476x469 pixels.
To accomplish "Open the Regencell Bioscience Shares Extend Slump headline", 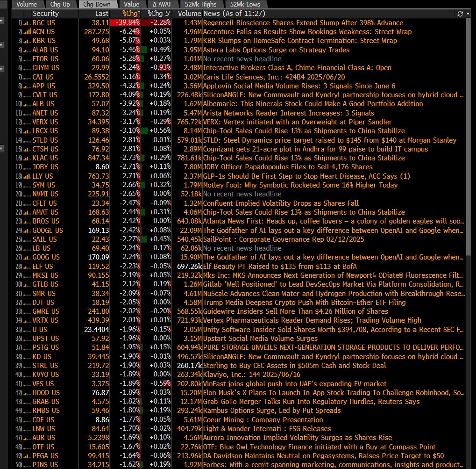I will (303, 23).
